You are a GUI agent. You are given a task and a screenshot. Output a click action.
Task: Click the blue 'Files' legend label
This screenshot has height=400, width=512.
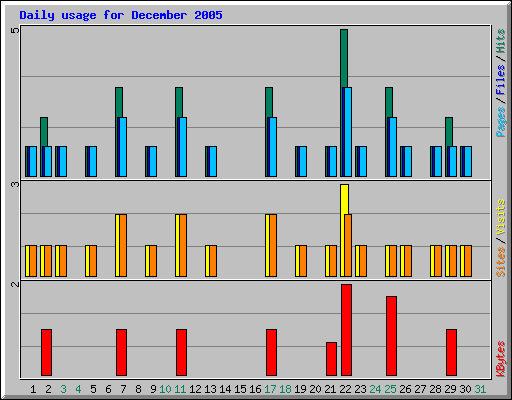tap(500, 80)
